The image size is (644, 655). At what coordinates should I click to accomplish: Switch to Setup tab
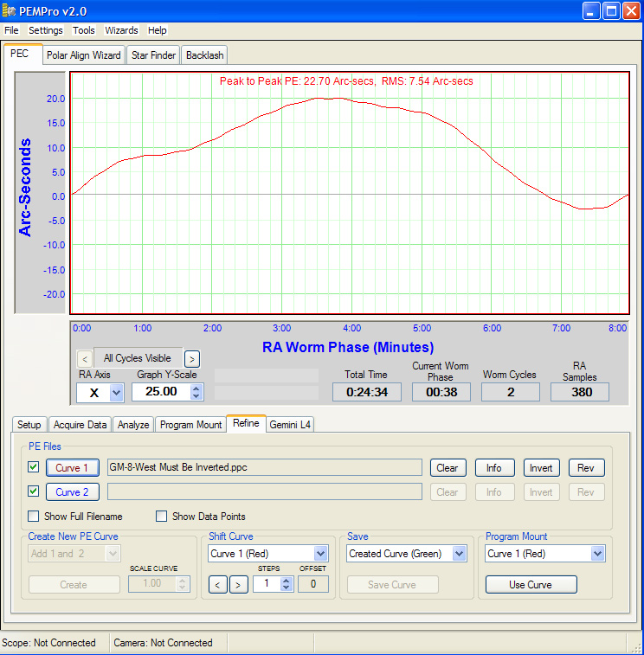tap(29, 425)
